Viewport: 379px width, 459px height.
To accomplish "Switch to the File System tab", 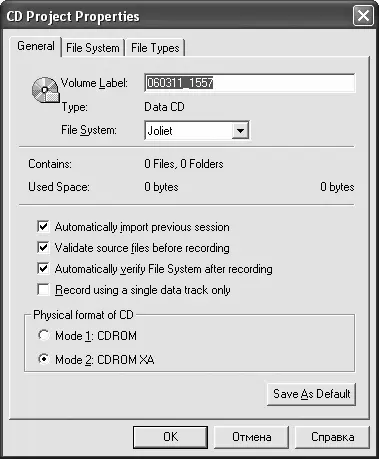I will [x=93, y=48].
